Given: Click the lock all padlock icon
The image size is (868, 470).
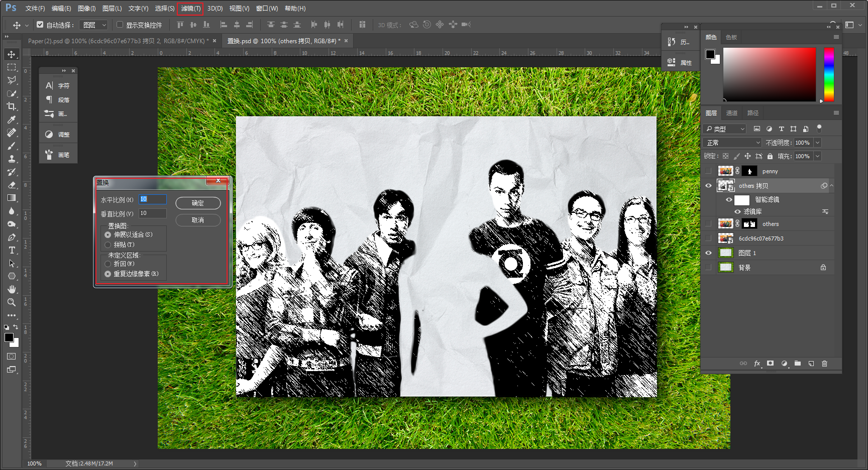Looking at the screenshot, I should tap(770, 156).
